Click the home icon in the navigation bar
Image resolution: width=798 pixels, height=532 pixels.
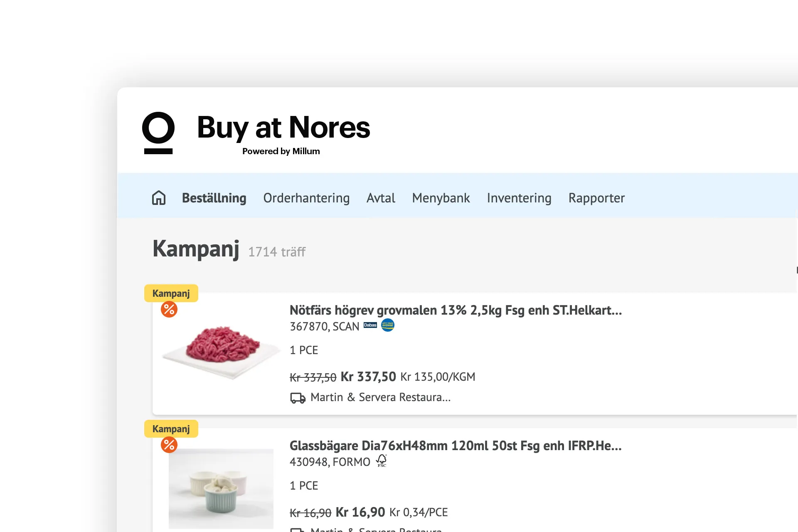(x=158, y=198)
